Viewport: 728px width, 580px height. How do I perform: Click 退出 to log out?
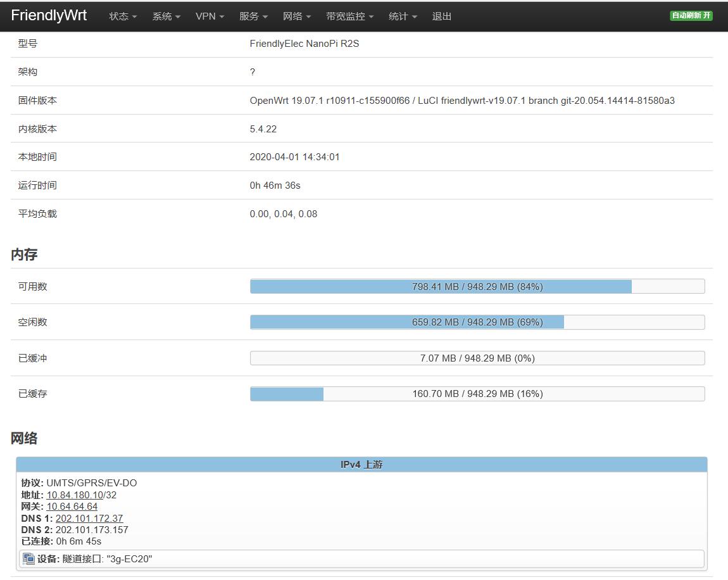(x=441, y=16)
